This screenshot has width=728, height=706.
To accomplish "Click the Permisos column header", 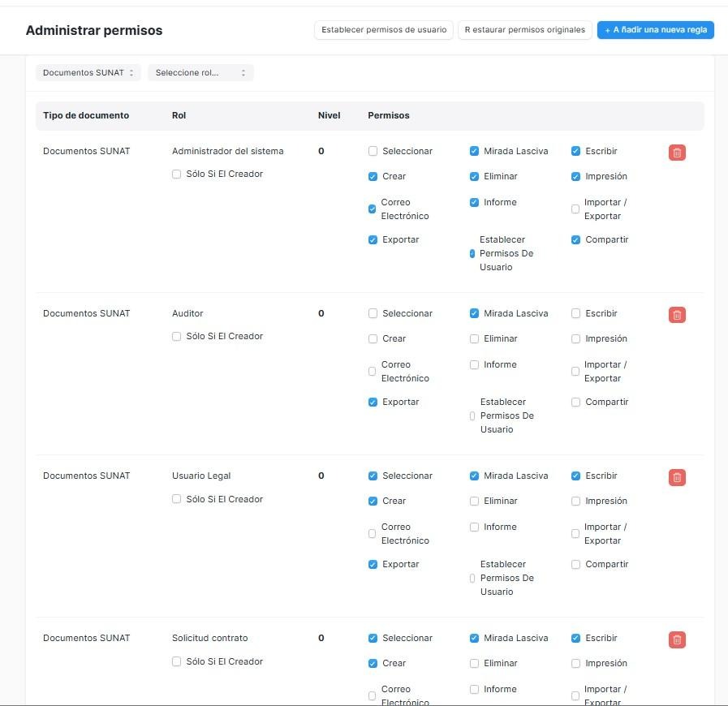I will [389, 115].
